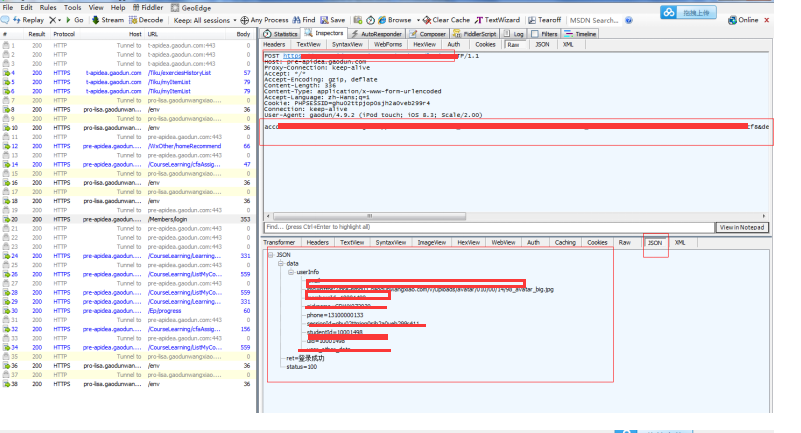
Task: Select phone=13100000133 tree entry
Action: pos(335,315)
